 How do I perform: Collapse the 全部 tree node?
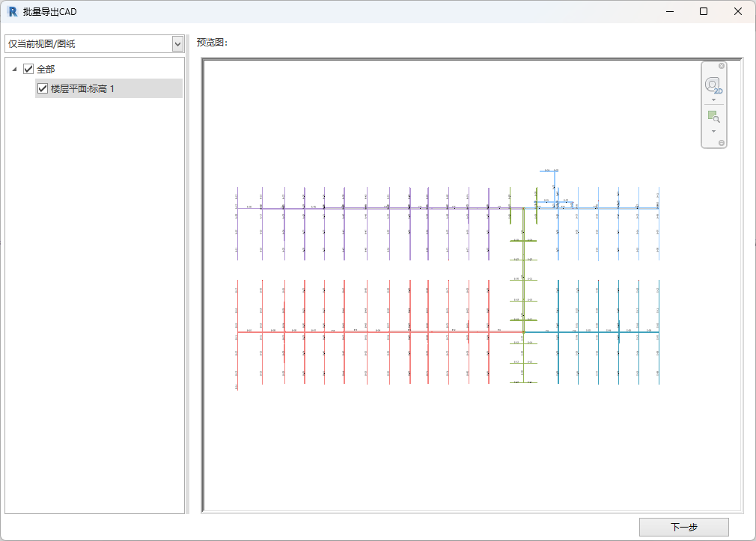pos(15,70)
